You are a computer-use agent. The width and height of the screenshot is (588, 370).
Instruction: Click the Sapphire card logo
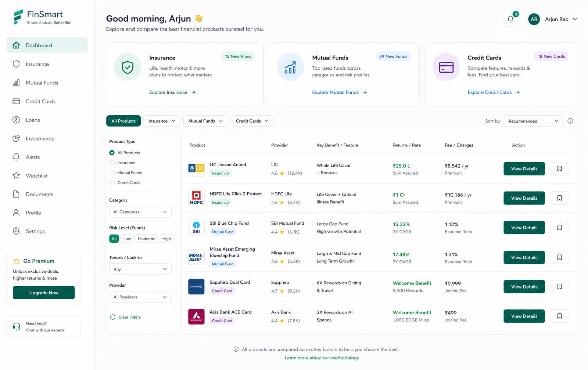point(196,287)
